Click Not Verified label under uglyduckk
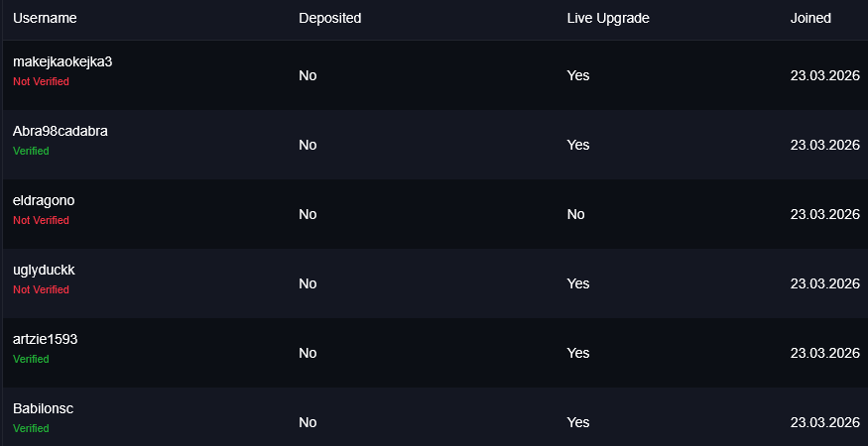 click(41, 289)
